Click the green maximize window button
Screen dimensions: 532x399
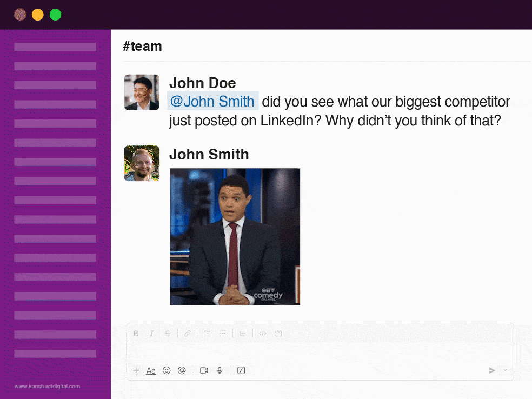(x=55, y=15)
